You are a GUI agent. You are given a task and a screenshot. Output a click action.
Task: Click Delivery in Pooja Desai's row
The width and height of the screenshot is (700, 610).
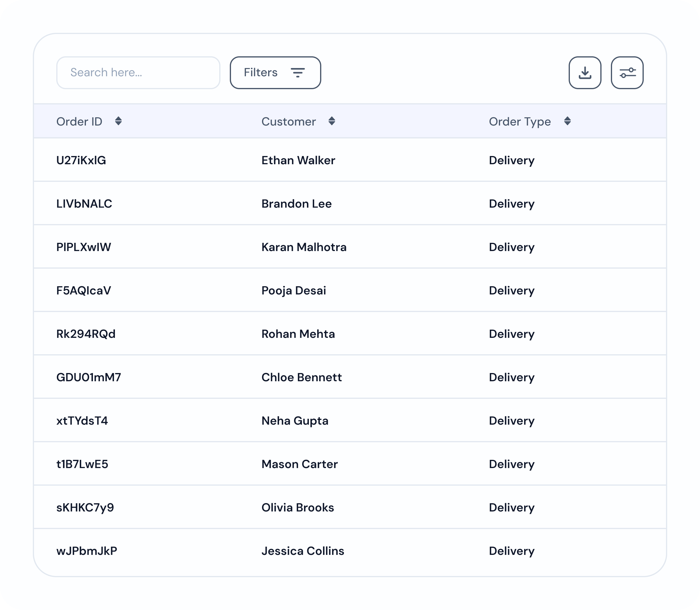[512, 290]
